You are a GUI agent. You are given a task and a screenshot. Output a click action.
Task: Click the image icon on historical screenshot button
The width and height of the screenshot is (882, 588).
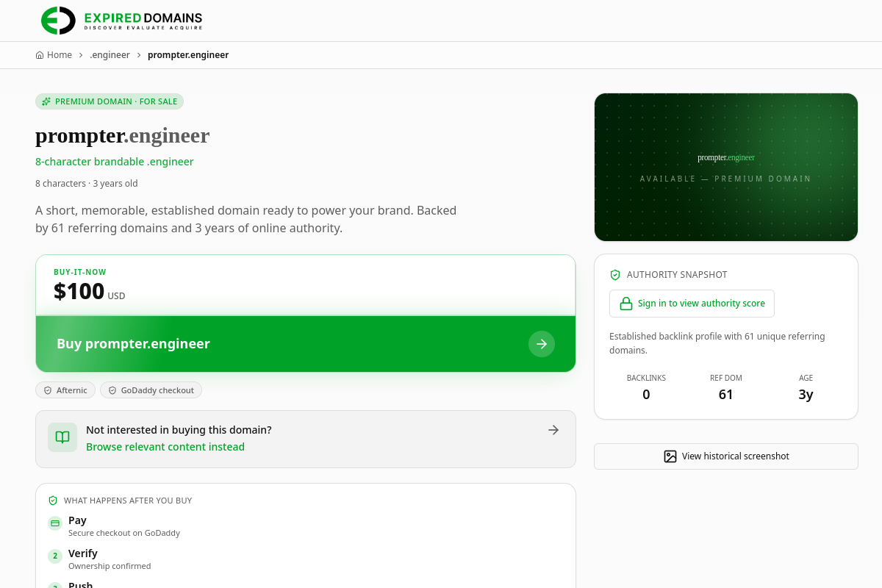click(x=670, y=456)
